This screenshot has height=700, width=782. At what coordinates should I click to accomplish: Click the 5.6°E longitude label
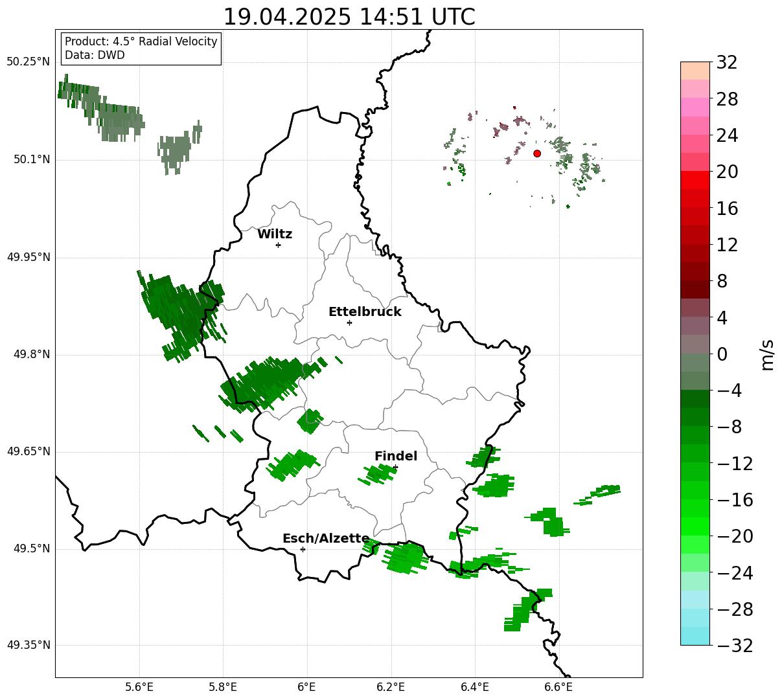coord(139,687)
